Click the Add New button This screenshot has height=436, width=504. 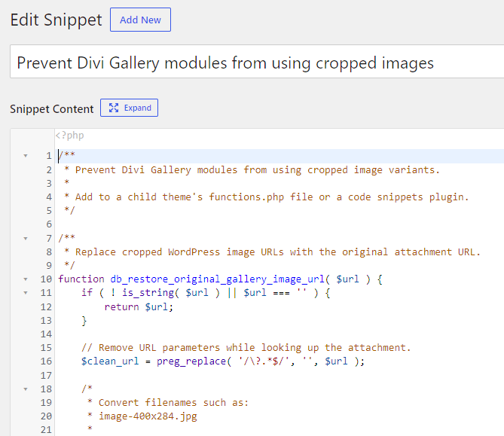tap(140, 20)
